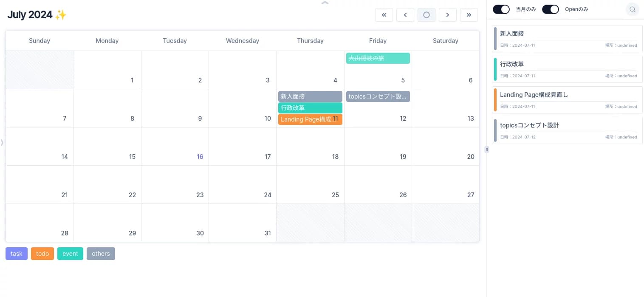Select topicsコンセプト設計 card in side list

click(x=567, y=130)
